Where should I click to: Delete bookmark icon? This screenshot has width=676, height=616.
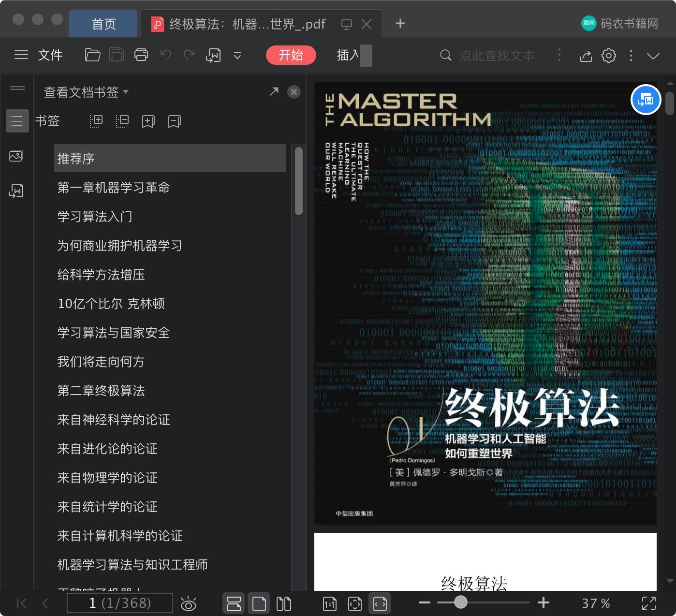click(175, 121)
